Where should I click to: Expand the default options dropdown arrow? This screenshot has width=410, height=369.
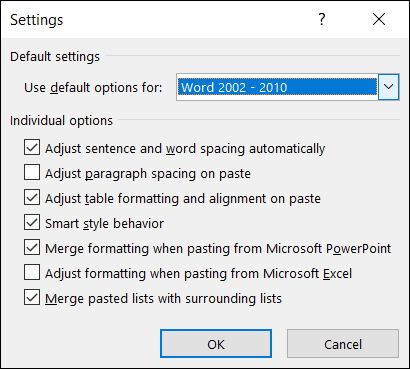pos(388,87)
